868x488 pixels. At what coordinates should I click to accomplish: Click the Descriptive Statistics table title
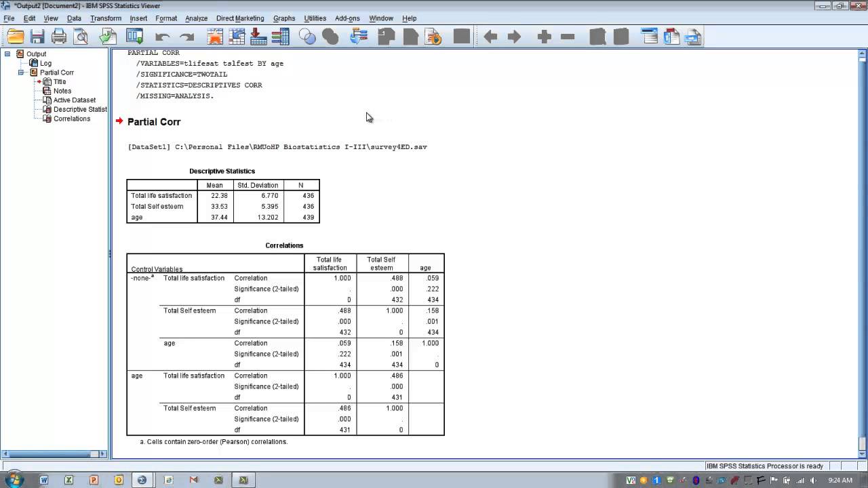(222, 171)
